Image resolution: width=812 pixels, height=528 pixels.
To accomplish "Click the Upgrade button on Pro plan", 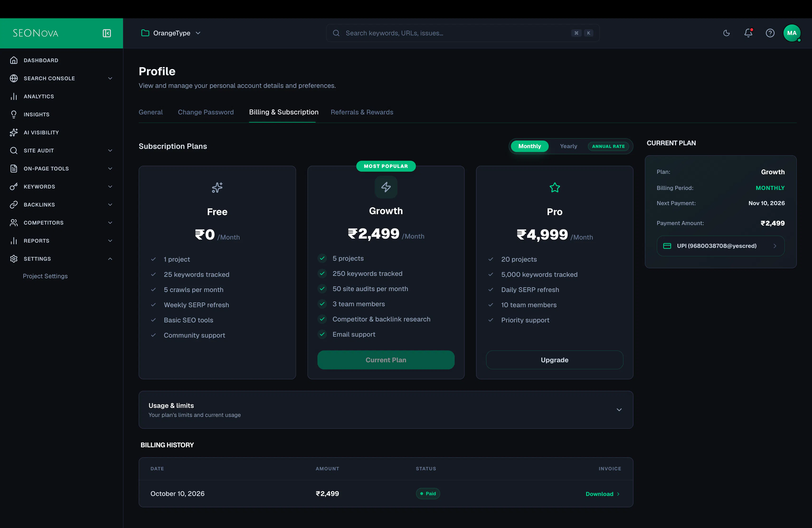I will (x=554, y=360).
